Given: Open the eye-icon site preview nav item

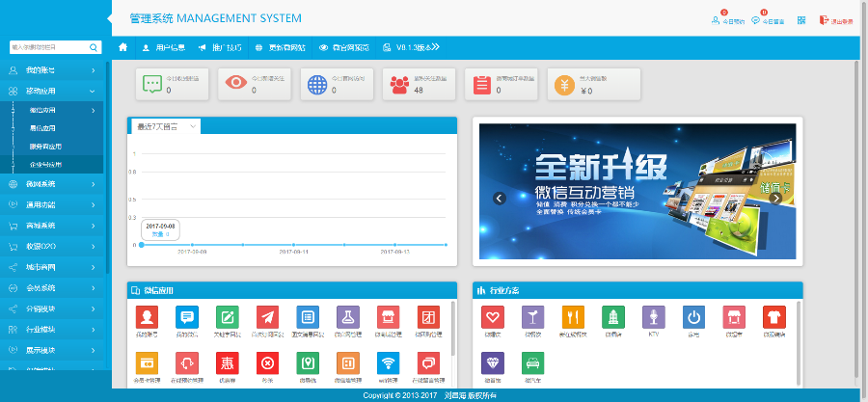Looking at the screenshot, I should 343,47.
